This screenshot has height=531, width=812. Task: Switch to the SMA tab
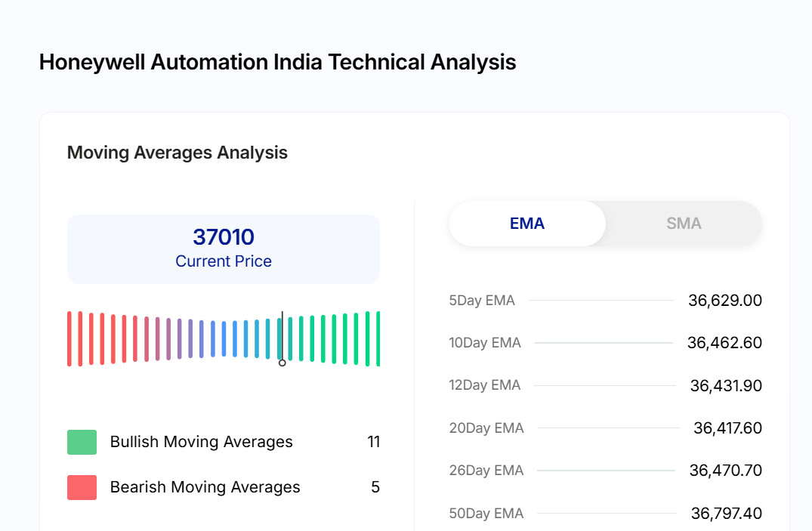click(x=684, y=224)
